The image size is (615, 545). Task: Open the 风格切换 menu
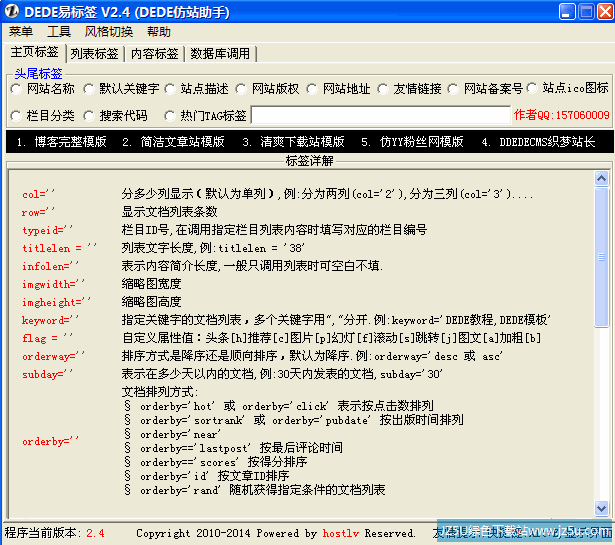point(109,31)
